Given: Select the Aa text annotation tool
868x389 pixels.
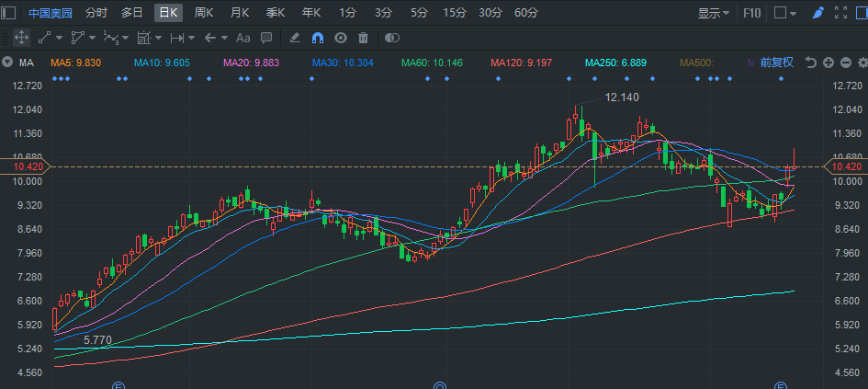Looking at the screenshot, I should pyautogui.click(x=243, y=38).
